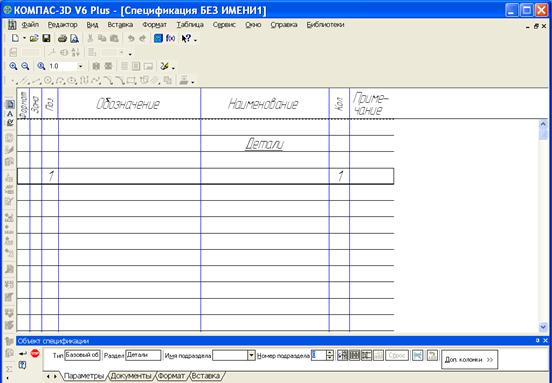Print the document with the printer icon
This screenshot has width=552, height=383.
click(62, 38)
